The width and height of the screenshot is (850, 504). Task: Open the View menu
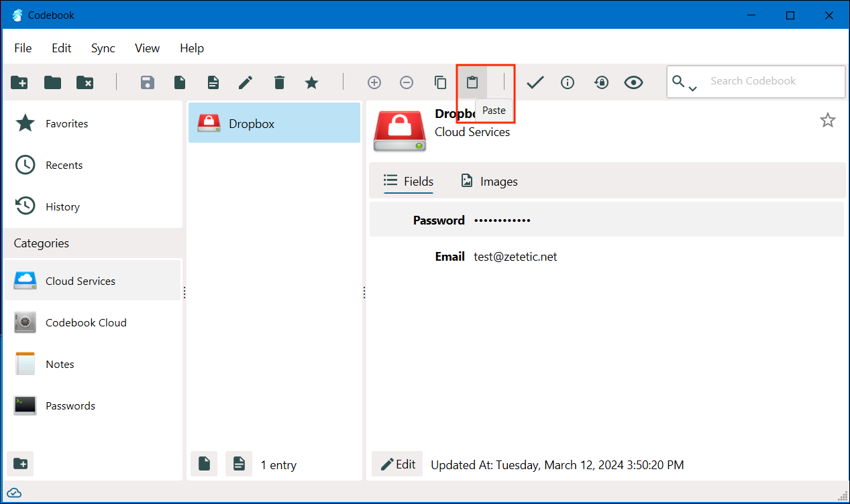coord(147,48)
